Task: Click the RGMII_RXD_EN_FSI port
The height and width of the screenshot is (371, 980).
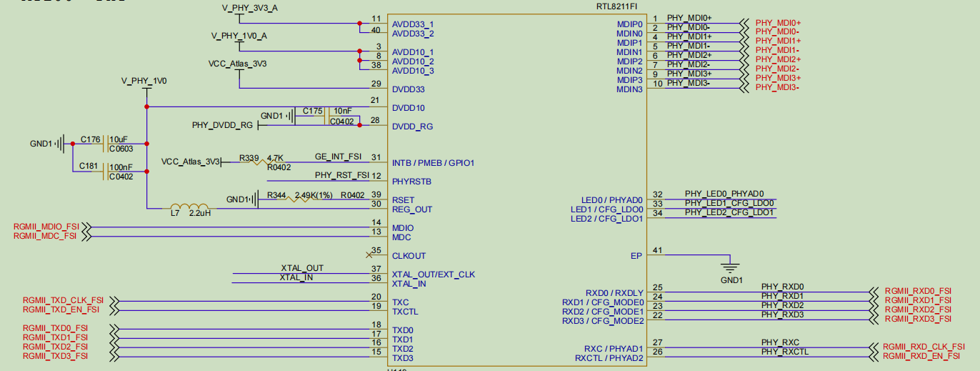Action: 914,357
